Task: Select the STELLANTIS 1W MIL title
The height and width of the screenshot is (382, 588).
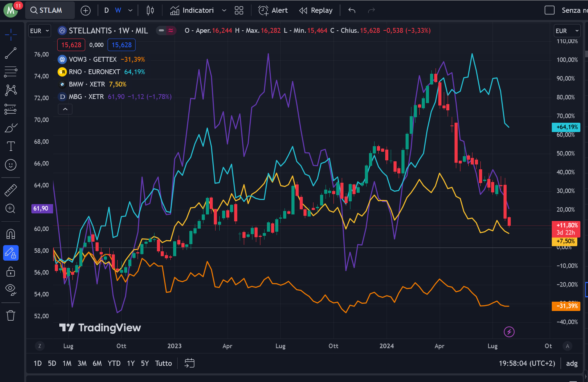Action: tap(108, 31)
